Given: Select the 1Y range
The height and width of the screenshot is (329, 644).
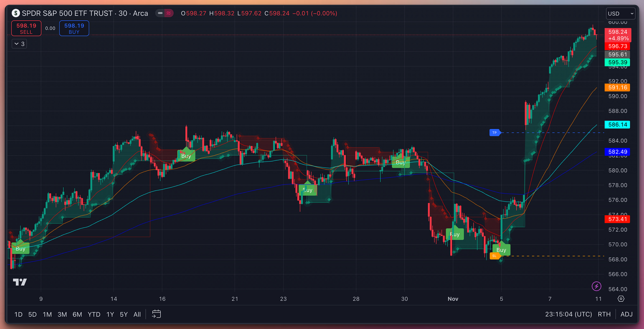Looking at the screenshot, I should [x=110, y=314].
